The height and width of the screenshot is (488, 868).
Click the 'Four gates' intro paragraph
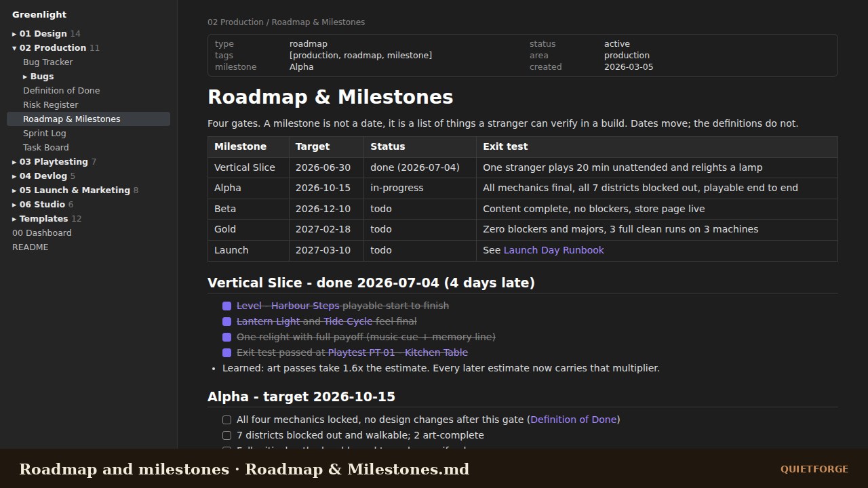pyautogui.click(x=503, y=123)
